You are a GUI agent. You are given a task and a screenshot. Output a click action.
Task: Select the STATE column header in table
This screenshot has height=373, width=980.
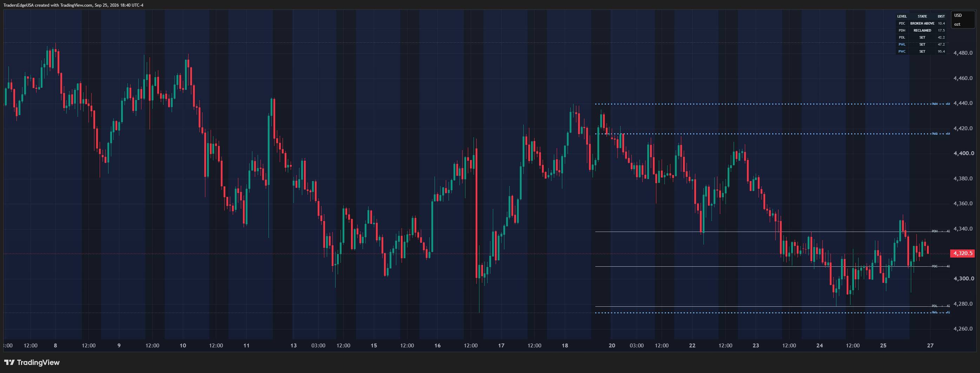tap(922, 16)
